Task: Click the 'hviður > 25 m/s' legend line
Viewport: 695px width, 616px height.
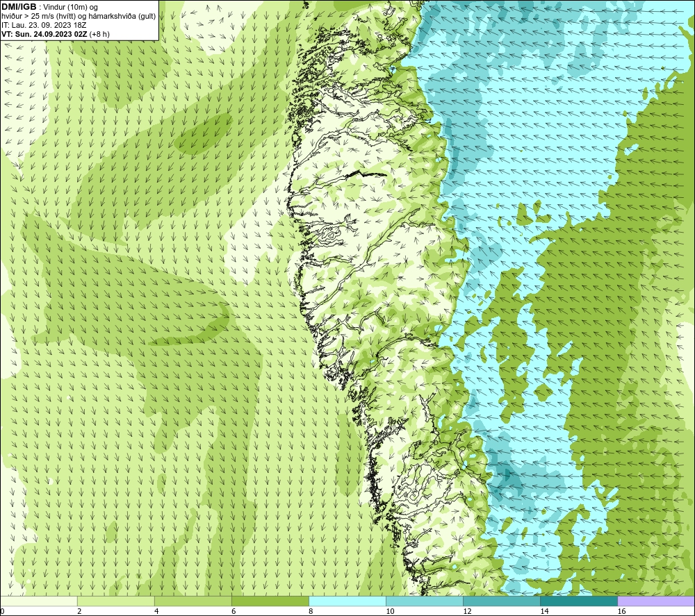Action: [x=79, y=17]
